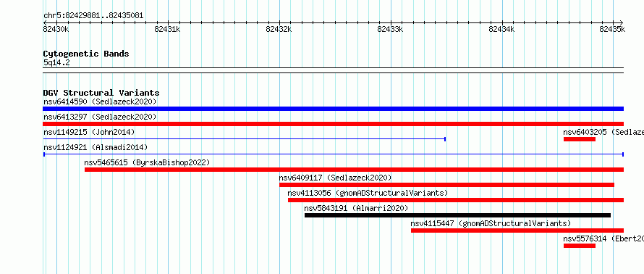This screenshot has height=274, width=644.
Task: Select the nsv5843191 (Almarri2020) label
Action: click(356, 208)
